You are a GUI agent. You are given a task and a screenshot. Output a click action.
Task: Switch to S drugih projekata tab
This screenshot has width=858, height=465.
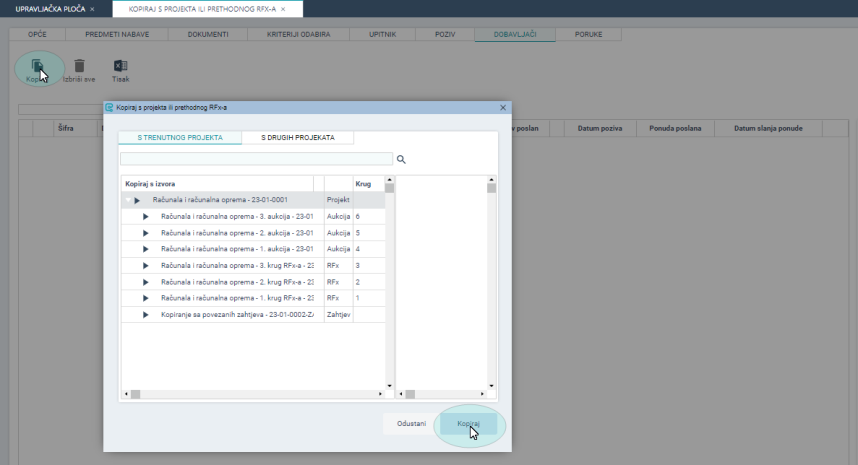click(x=297, y=137)
